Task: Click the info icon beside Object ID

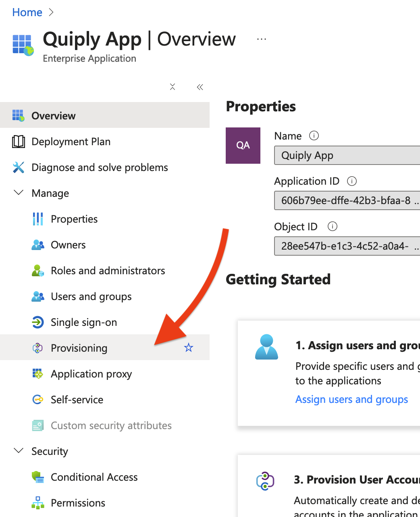Action: tap(333, 226)
